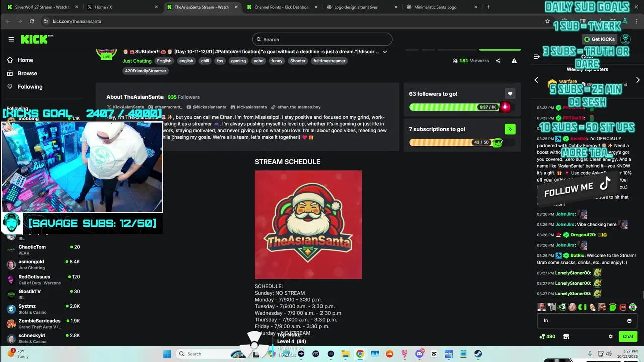Screen dimensions: 644x362
Task: Click the report warning triangle icon
Action: point(514,61)
